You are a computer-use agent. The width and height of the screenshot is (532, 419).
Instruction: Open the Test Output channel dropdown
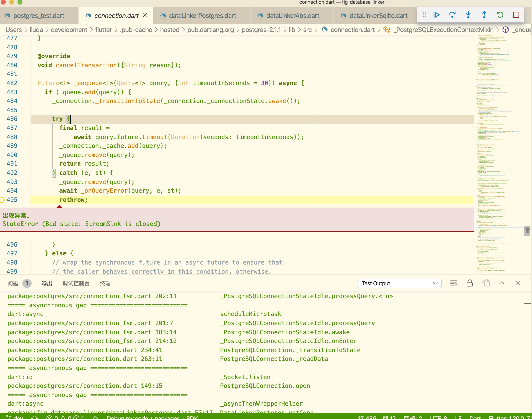399,283
